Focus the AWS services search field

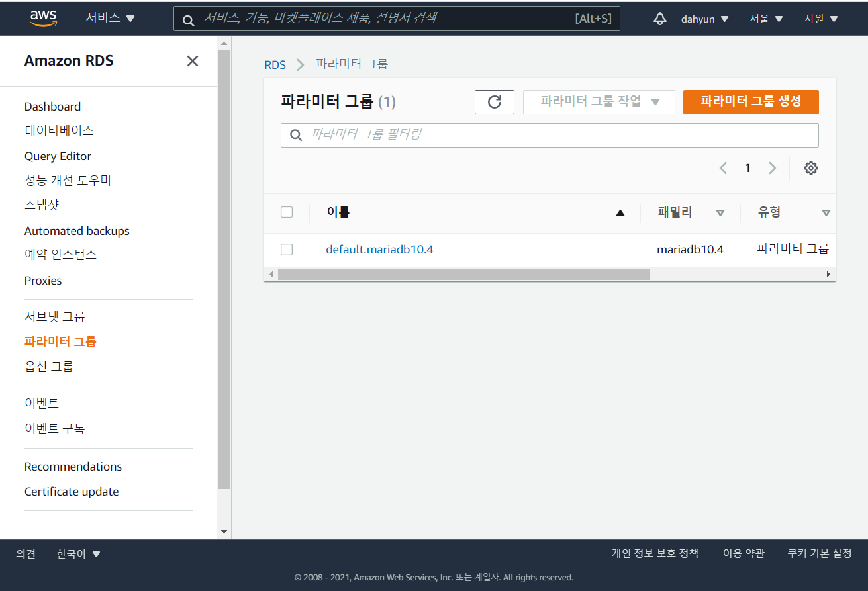point(397,19)
